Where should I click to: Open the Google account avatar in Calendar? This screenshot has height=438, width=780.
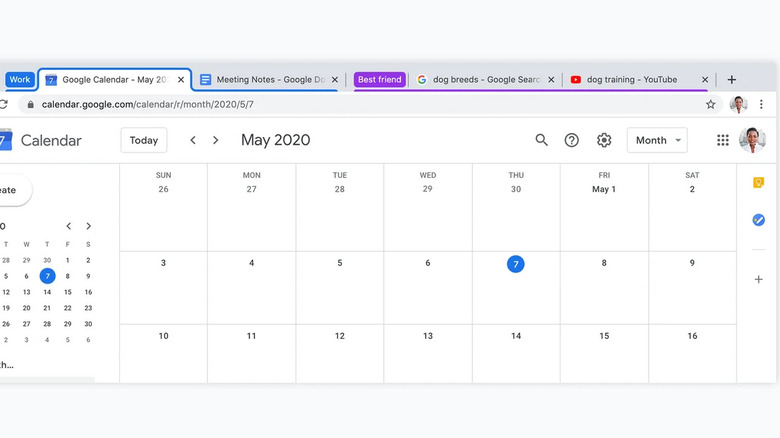coord(752,140)
